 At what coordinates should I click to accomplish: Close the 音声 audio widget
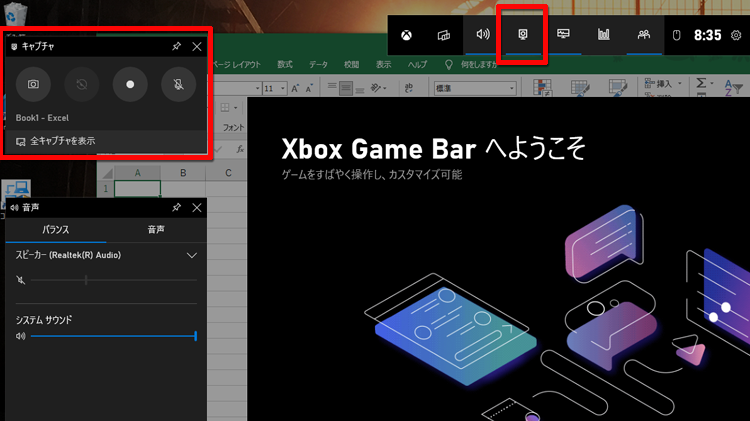pos(197,208)
